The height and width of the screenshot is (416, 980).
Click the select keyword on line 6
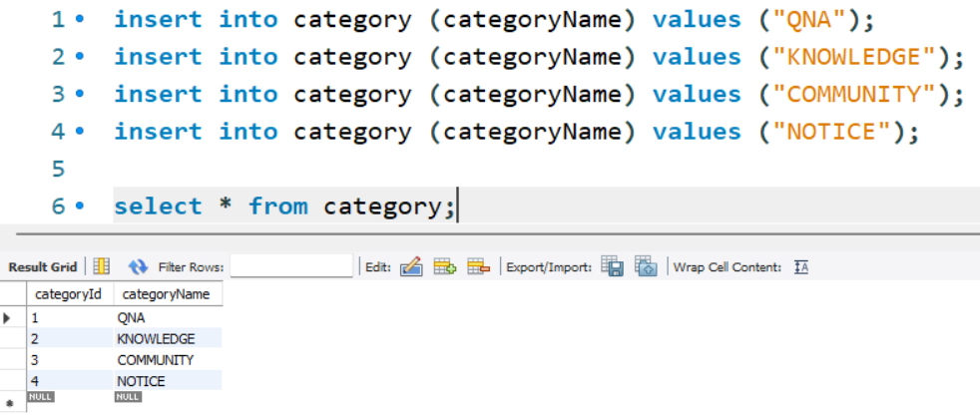(158, 207)
